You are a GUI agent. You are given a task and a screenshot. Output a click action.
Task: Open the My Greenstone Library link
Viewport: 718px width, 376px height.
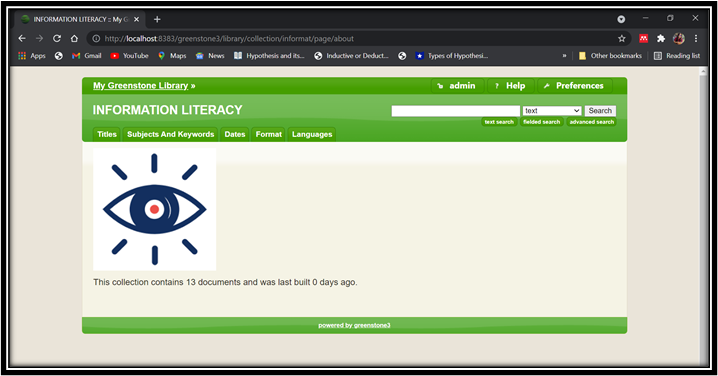[x=141, y=86]
